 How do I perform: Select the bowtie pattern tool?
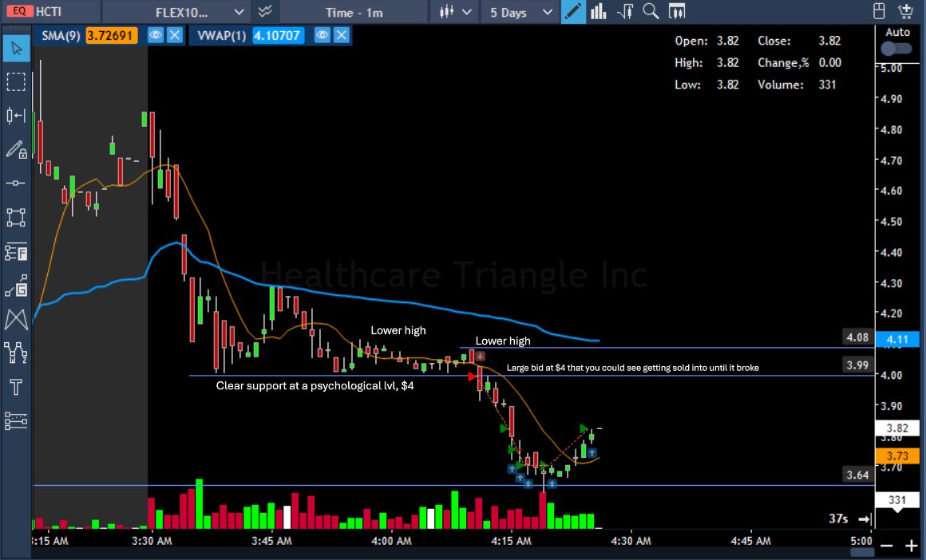pos(16,320)
